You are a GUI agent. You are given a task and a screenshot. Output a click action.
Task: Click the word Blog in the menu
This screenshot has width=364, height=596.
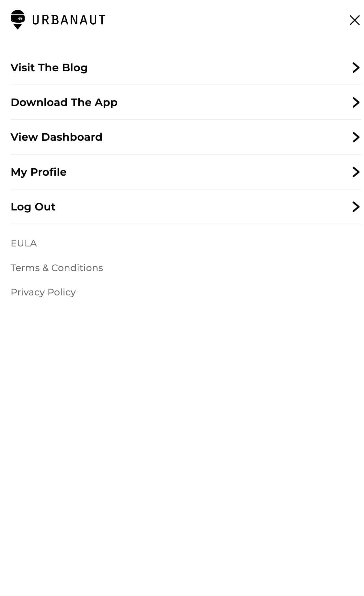(x=74, y=67)
